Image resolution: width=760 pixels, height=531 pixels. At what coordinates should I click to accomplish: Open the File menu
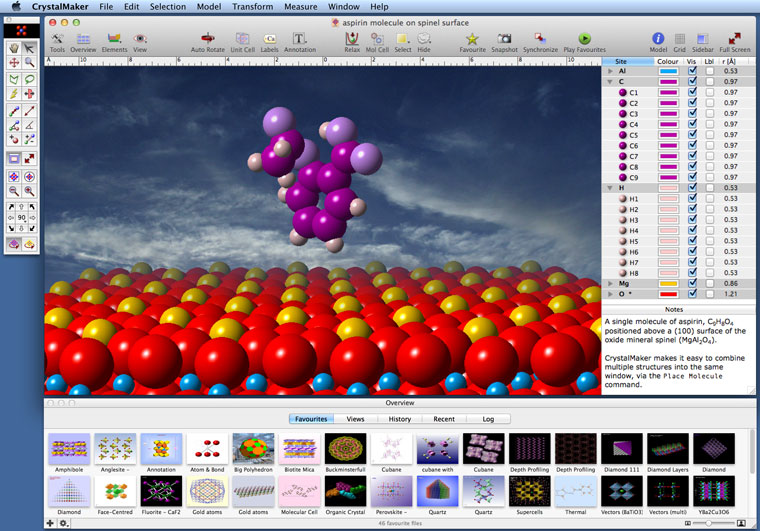point(106,7)
